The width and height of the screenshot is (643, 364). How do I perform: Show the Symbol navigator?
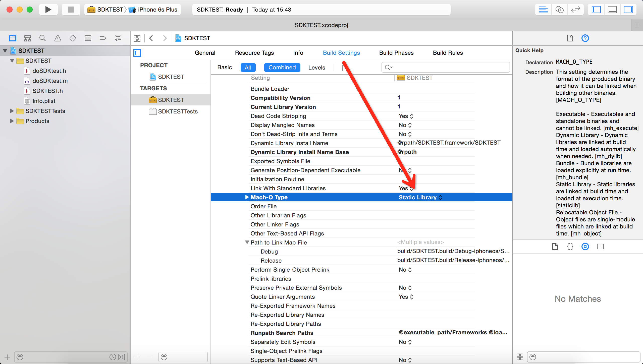point(28,38)
